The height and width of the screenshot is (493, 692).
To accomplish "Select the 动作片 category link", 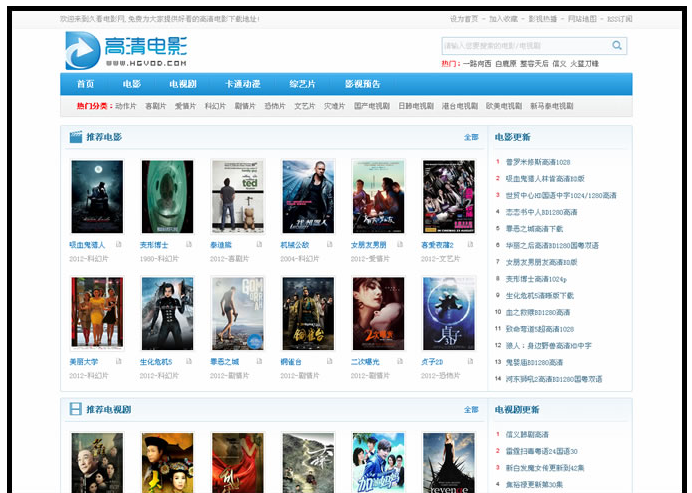I will coord(126,106).
